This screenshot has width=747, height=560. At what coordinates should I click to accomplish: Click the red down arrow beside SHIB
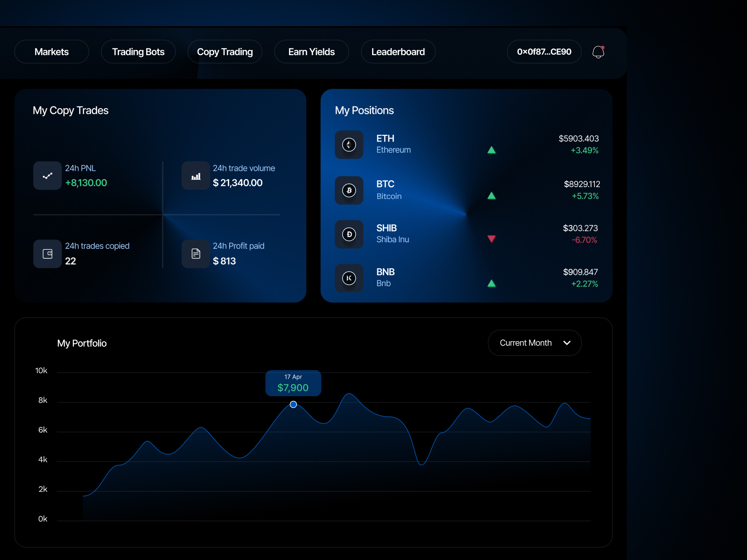[492, 239]
